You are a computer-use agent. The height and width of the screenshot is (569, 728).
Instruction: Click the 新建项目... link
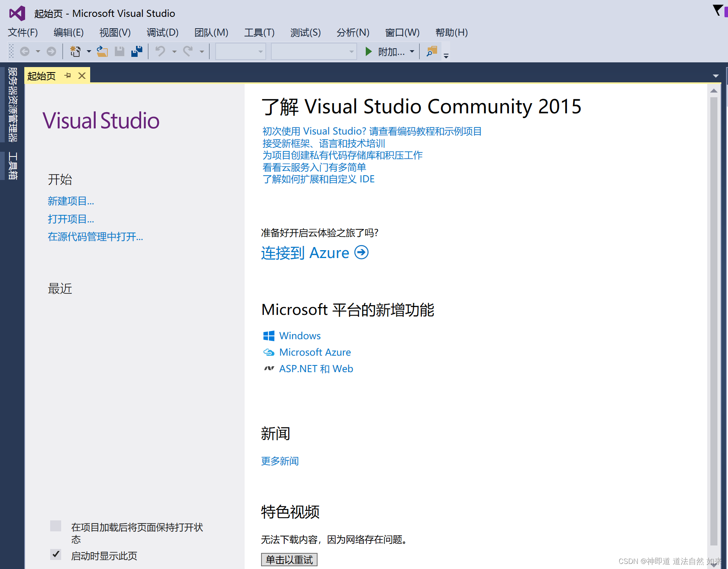click(x=71, y=201)
